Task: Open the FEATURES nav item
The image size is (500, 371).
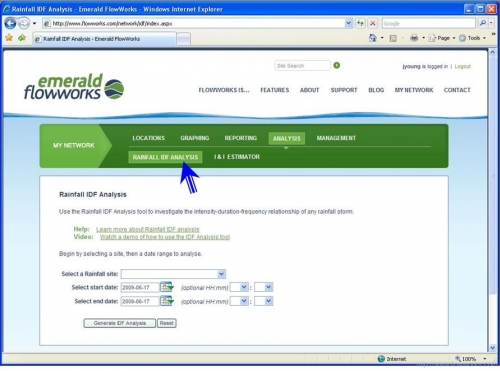Action: pyautogui.click(x=275, y=90)
